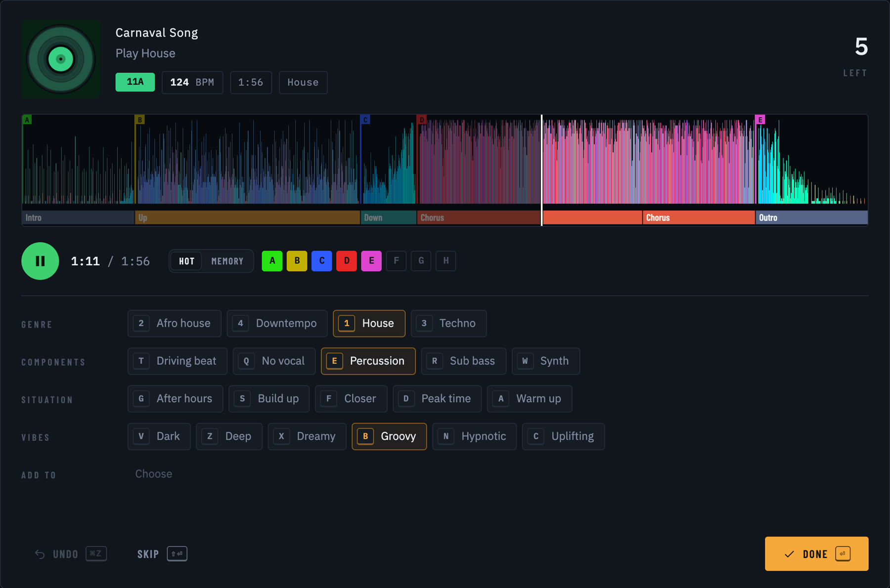
Task: Tag situation as Warm up
Action: [530, 399]
